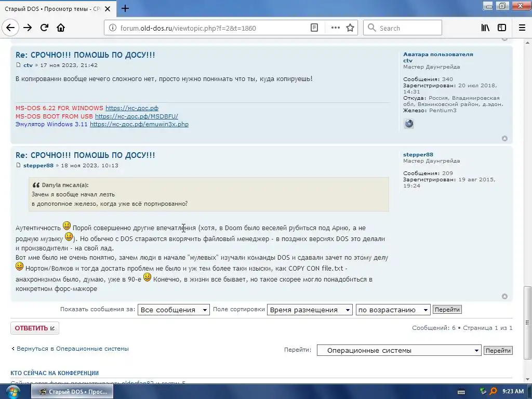This screenshot has height=399, width=532.
Task: Click the scrollbar up arrow
Action: point(527,43)
